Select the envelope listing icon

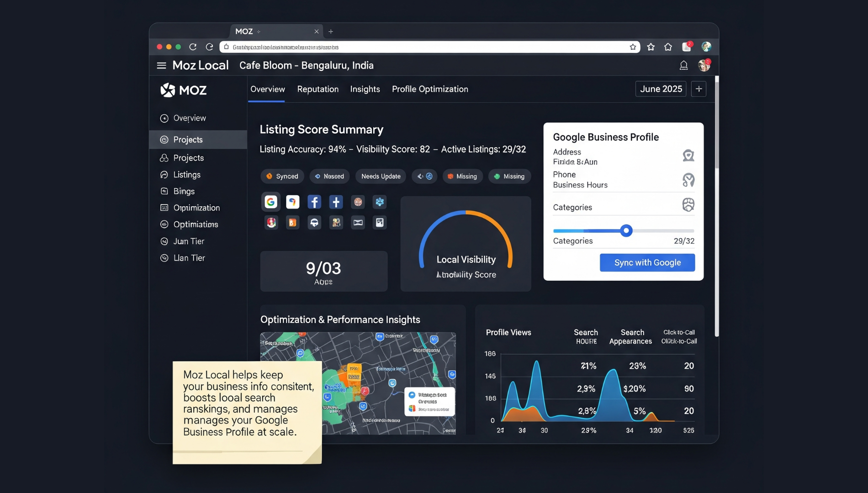coord(358,222)
